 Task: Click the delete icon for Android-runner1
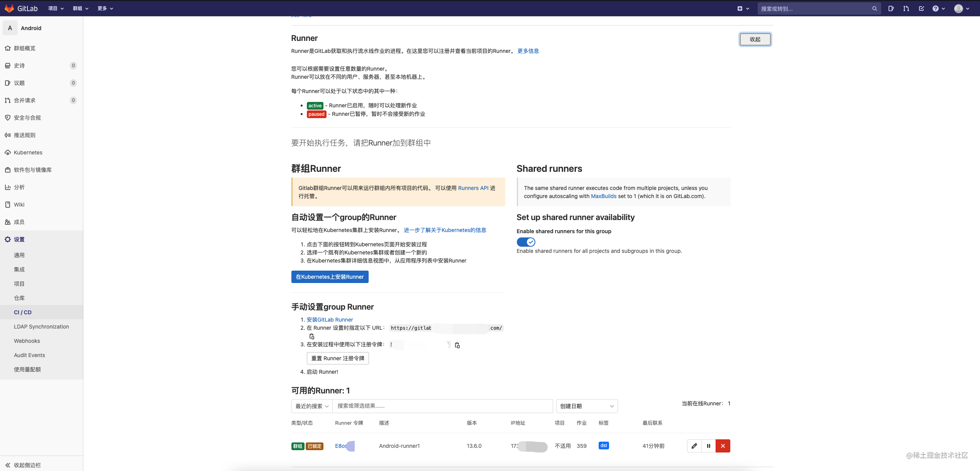[723, 446]
